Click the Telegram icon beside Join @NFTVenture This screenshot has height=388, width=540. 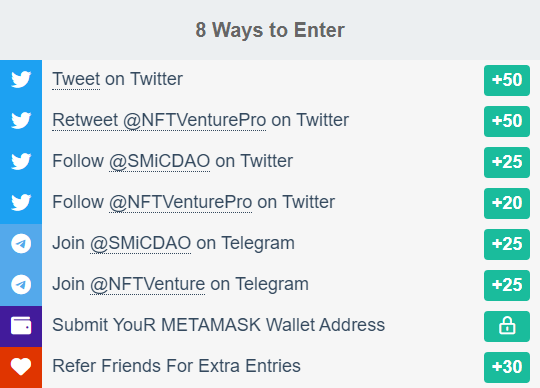tap(21, 284)
